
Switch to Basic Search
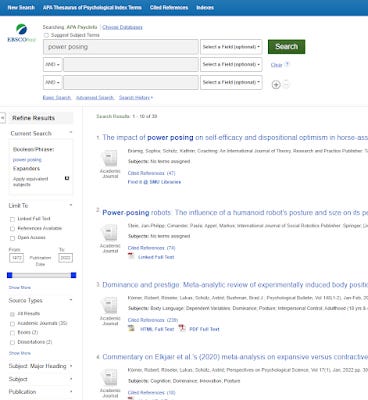tap(57, 98)
